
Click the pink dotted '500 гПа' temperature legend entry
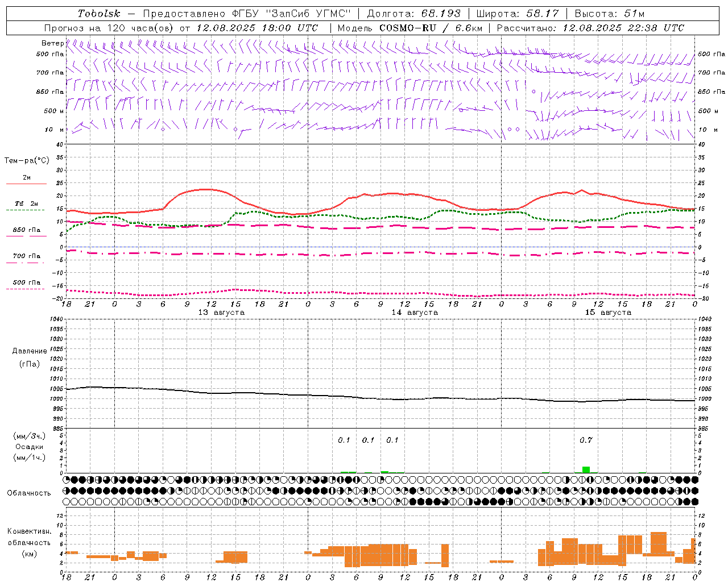26,285
